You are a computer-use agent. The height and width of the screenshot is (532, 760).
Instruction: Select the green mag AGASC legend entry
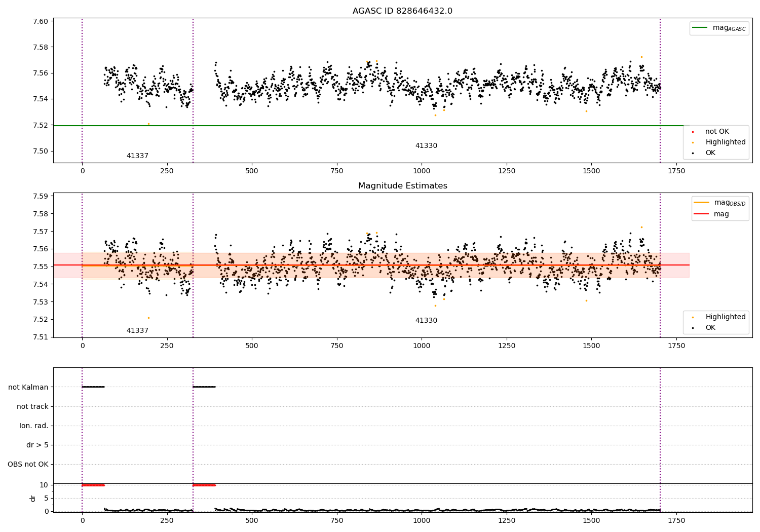(719, 28)
